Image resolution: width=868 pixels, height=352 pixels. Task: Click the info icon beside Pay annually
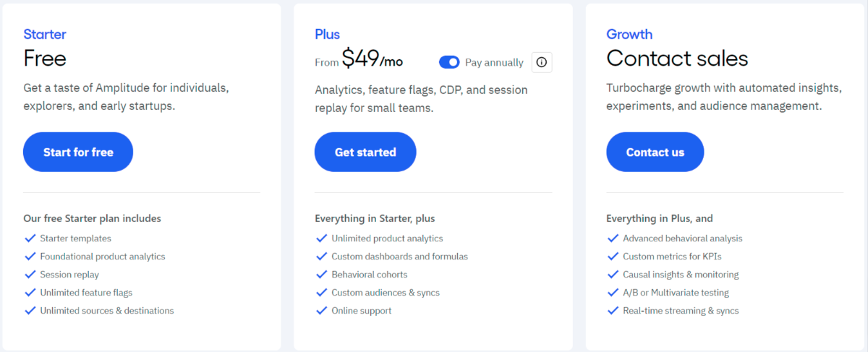click(x=542, y=63)
